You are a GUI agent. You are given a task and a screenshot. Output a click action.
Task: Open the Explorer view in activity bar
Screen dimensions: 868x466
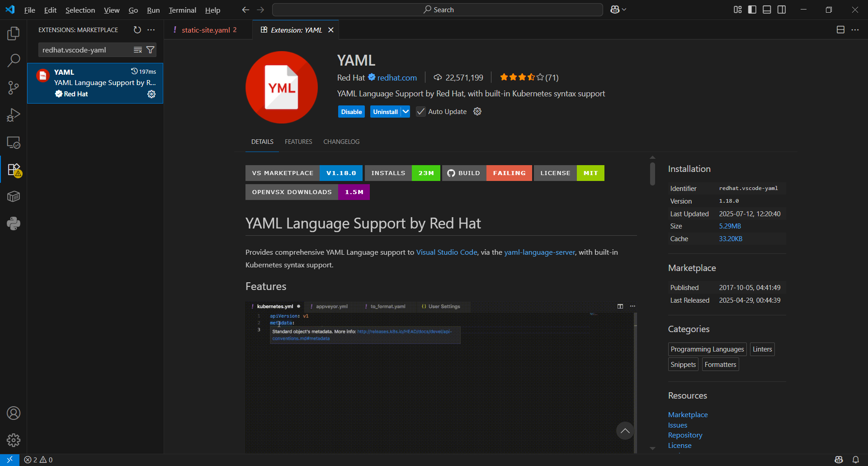tap(14, 33)
